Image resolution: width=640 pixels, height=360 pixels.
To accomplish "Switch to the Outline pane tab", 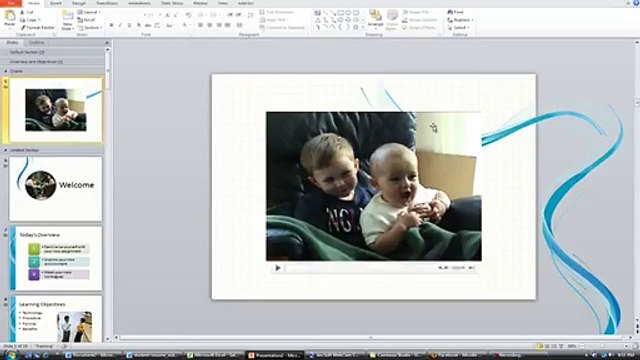I will tap(36, 42).
